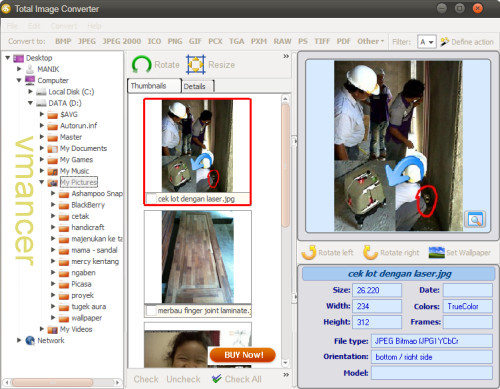Screen dimensions: 500x389
Task: Click the thumbnail list vertical scrollbar
Action: 285,166
